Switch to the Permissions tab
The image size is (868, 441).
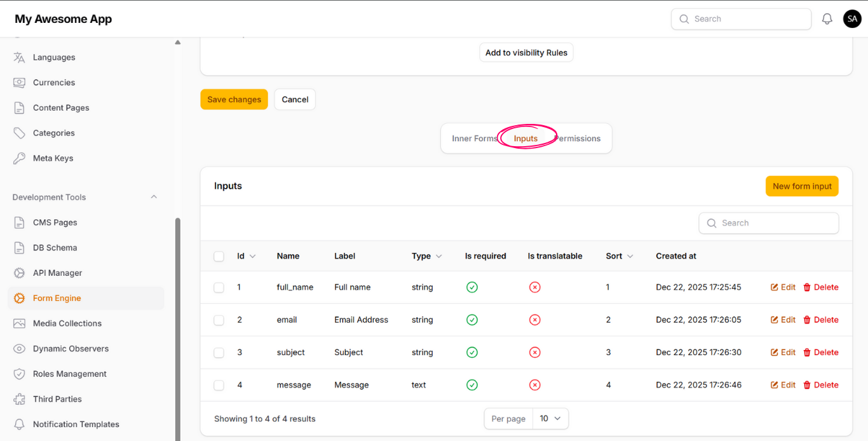tap(580, 139)
